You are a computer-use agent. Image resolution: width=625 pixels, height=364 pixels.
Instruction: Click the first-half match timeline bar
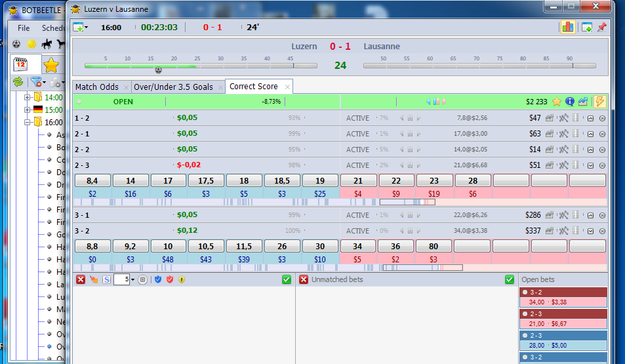pos(201,66)
